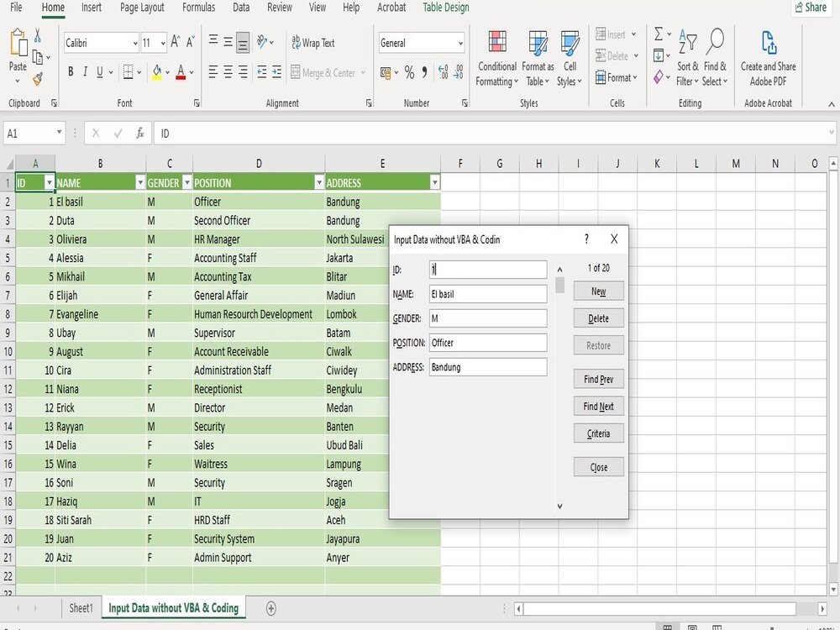The width and height of the screenshot is (840, 630).
Task: Click the Format Painter brush icon
Action: (38, 79)
